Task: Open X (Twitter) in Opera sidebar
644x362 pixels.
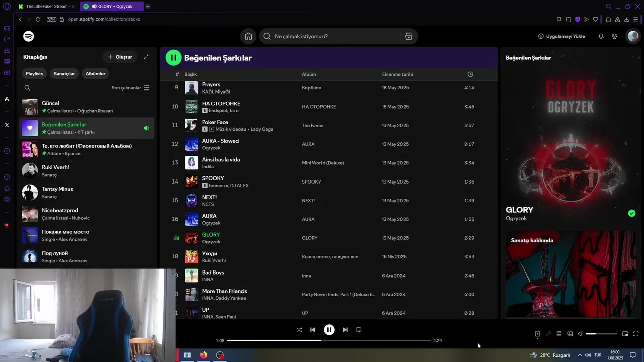Action: click(7, 125)
